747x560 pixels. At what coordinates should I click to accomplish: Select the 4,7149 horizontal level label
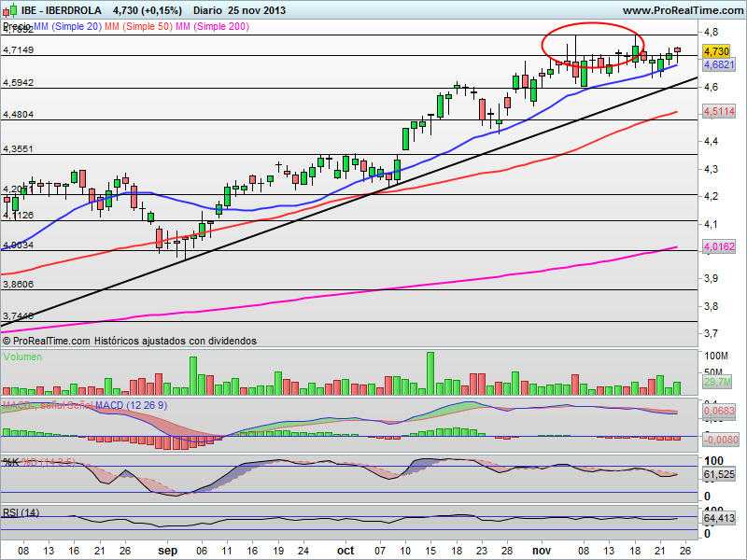click(x=18, y=50)
